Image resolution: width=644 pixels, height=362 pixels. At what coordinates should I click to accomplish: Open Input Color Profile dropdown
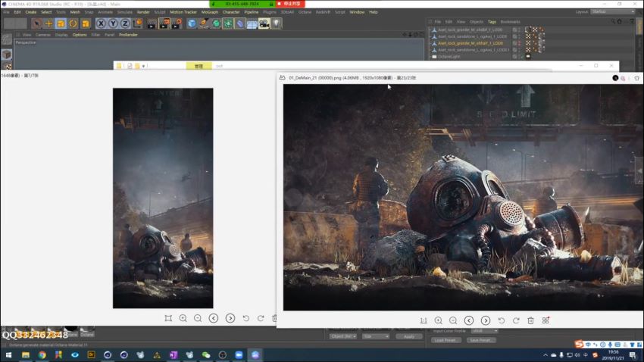[x=484, y=331]
